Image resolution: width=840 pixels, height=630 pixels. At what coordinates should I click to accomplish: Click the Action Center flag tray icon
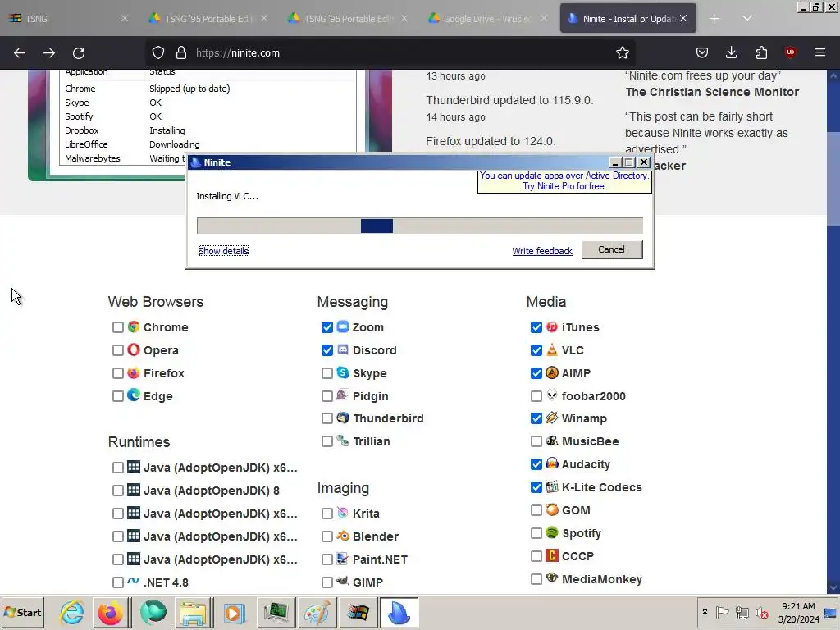point(722,612)
